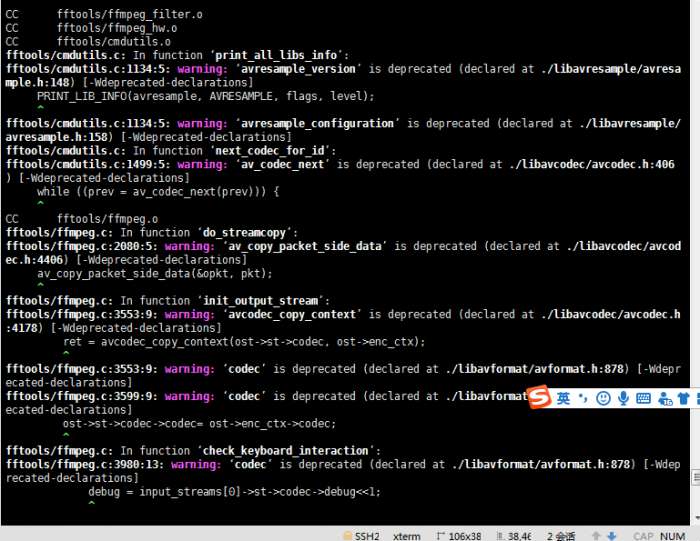Toggle the Chinese/English language mode indicator
The width and height of the screenshot is (700, 541).
[x=563, y=398]
